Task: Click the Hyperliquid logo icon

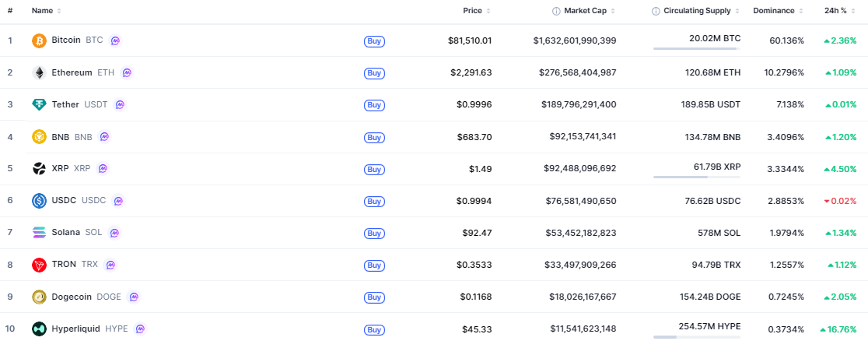Action: [40, 329]
